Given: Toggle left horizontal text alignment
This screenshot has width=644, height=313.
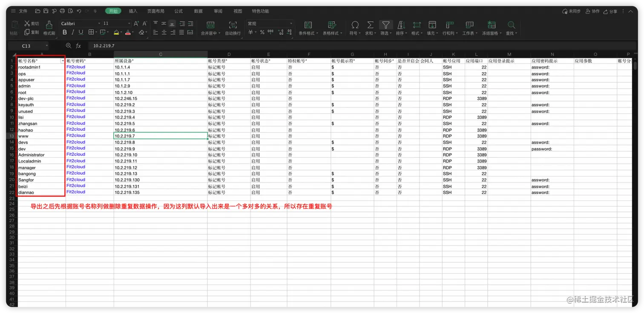Looking at the screenshot, I should click(155, 32).
